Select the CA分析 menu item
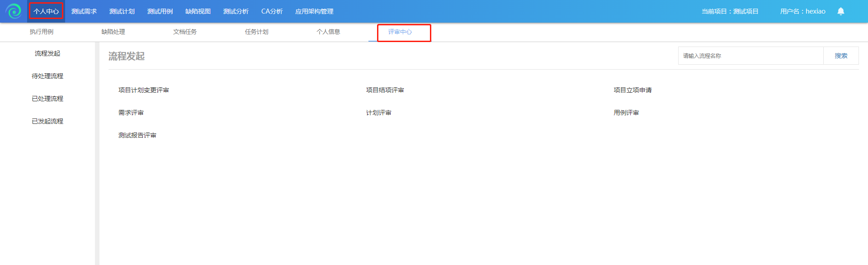 (272, 11)
